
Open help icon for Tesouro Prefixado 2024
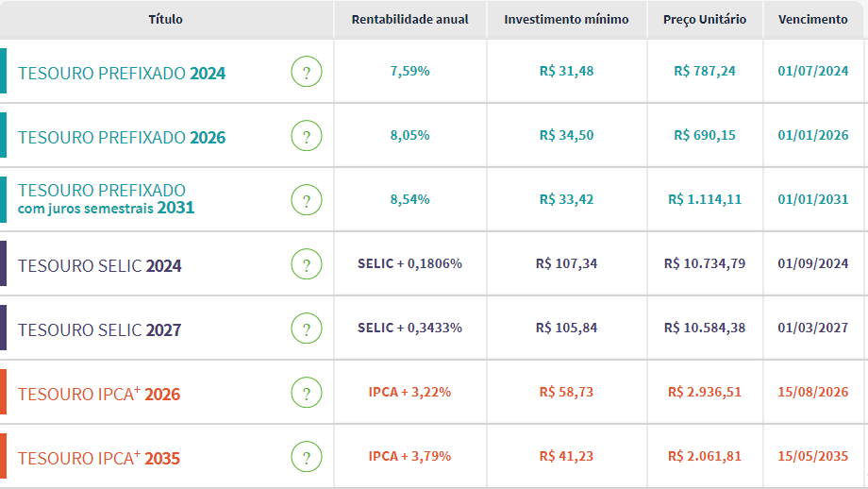(307, 72)
